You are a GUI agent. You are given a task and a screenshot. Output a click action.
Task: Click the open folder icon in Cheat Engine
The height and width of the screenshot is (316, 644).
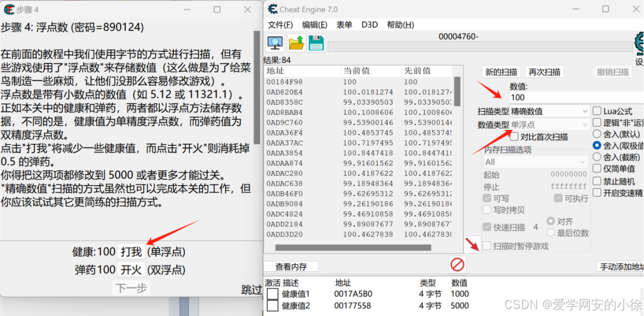point(296,42)
